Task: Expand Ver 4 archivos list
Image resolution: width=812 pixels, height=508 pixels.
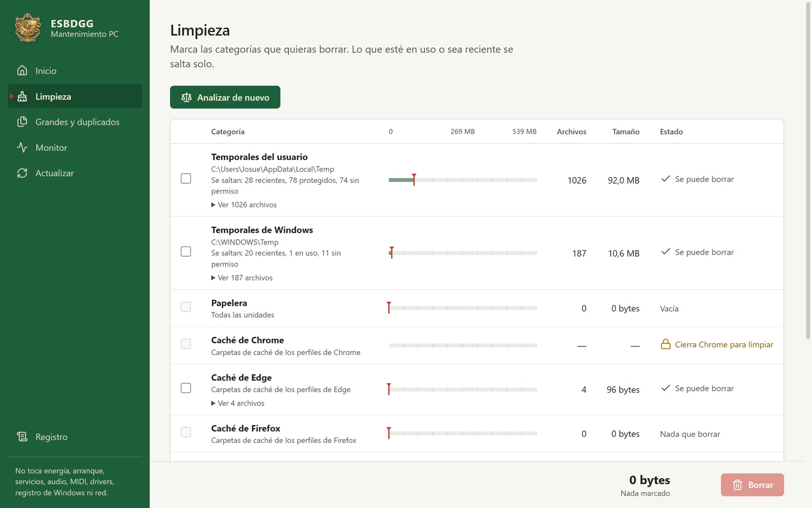Action: [238, 403]
